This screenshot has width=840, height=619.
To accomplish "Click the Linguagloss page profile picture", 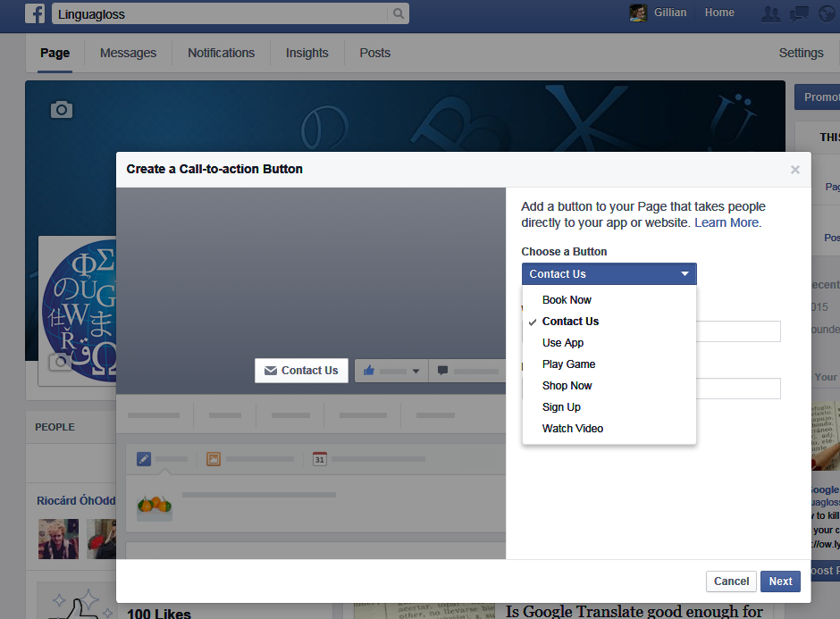I will [77, 311].
